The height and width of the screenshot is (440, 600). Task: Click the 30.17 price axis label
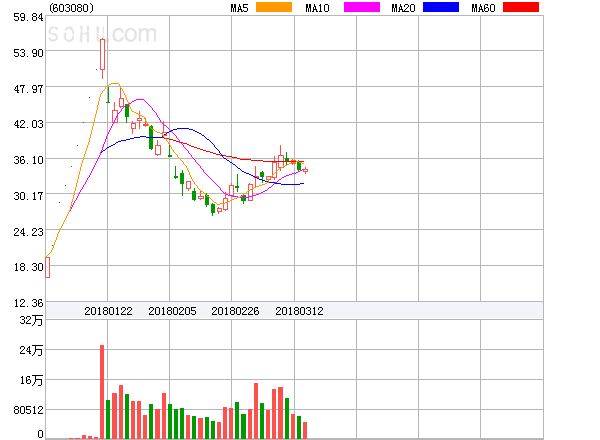tap(28, 196)
